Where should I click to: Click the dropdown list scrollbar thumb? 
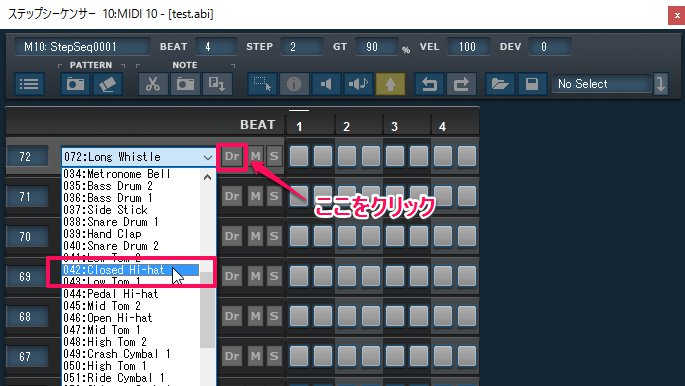tap(208, 310)
